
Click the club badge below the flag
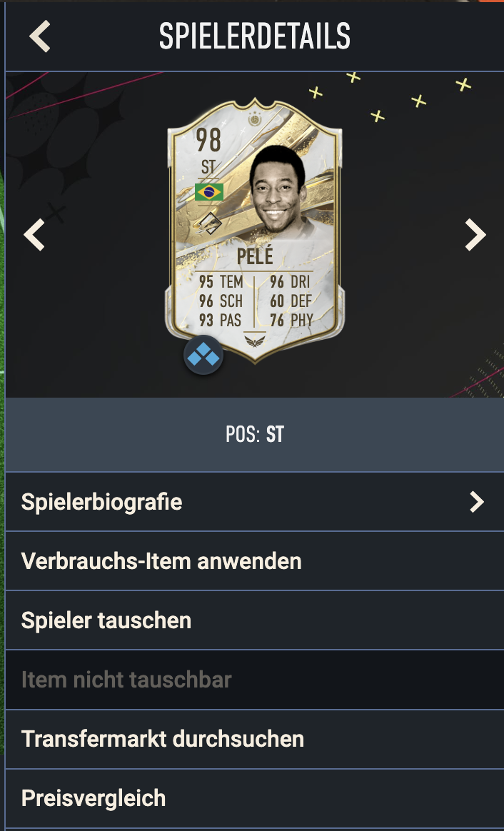pyautogui.click(x=210, y=223)
